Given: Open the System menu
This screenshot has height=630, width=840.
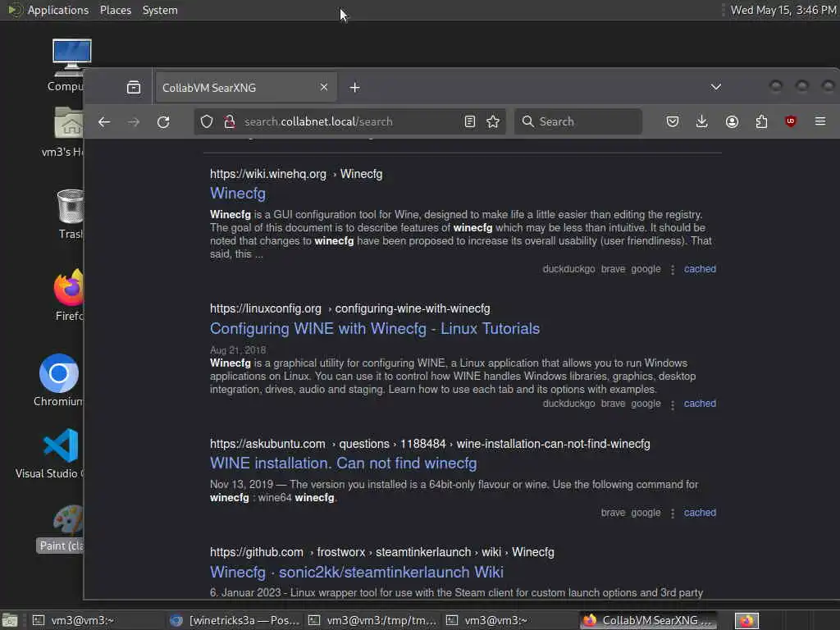Looking at the screenshot, I should pyautogui.click(x=160, y=10).
